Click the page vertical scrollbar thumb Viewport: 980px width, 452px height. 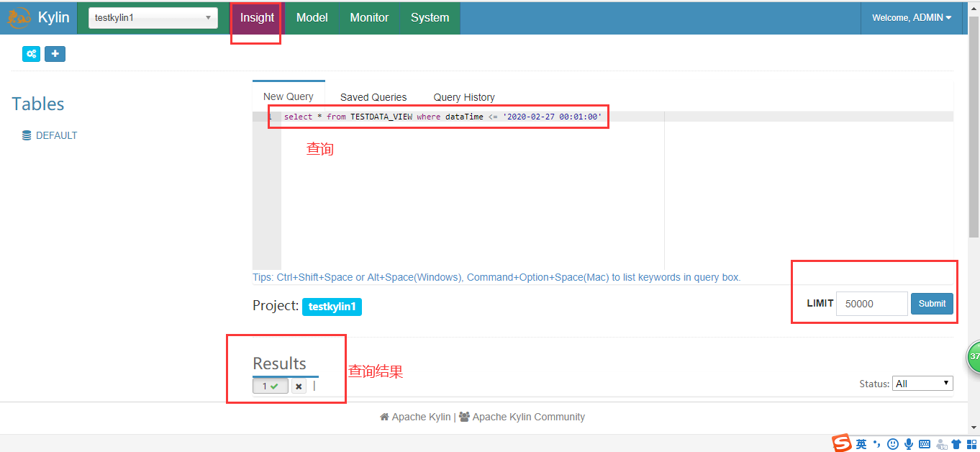[974, 127]
